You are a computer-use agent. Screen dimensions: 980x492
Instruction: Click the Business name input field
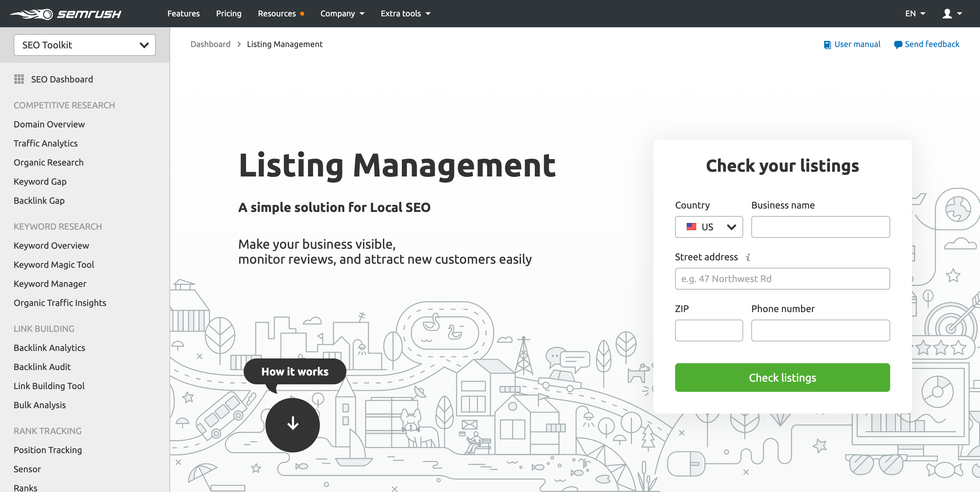821,227
